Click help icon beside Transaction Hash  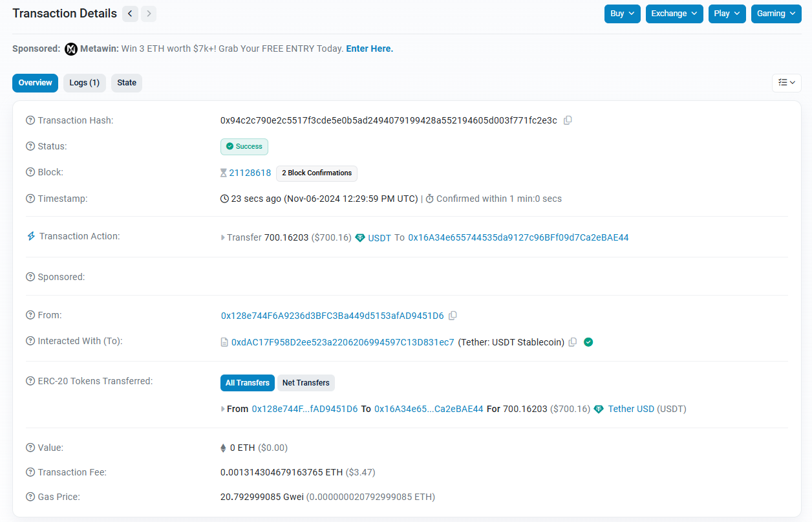pos(30,120)
